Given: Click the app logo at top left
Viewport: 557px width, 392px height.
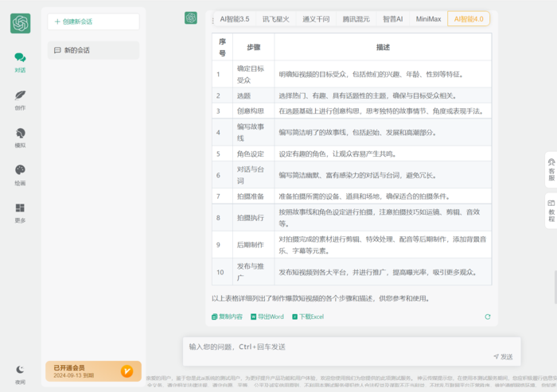Looking at the screenshot, I should pos(21,24).
